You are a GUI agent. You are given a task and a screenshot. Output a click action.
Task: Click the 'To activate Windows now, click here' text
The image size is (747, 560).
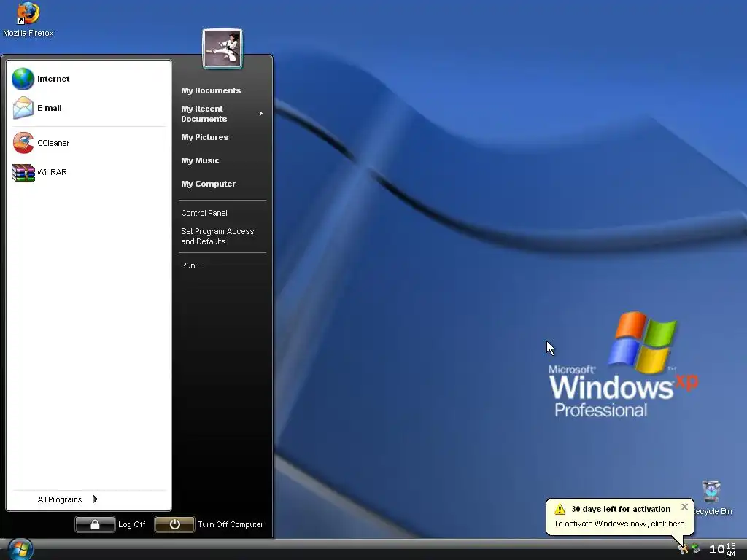pos(619,524)
